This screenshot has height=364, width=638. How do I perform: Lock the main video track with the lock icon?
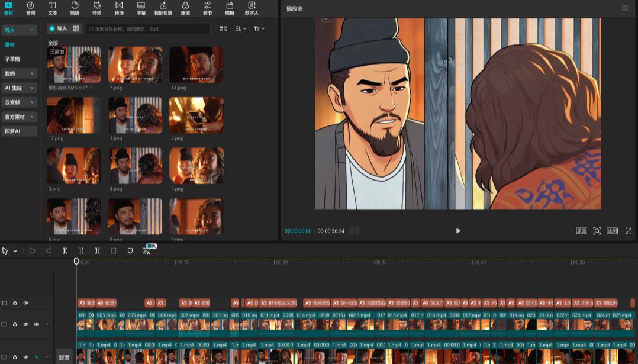14,324
